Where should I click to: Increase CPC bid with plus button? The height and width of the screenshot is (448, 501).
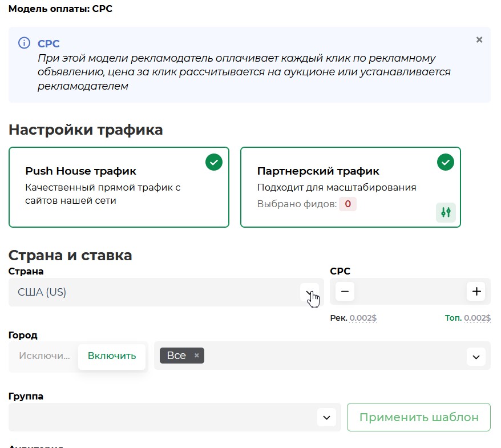[476, 292]
